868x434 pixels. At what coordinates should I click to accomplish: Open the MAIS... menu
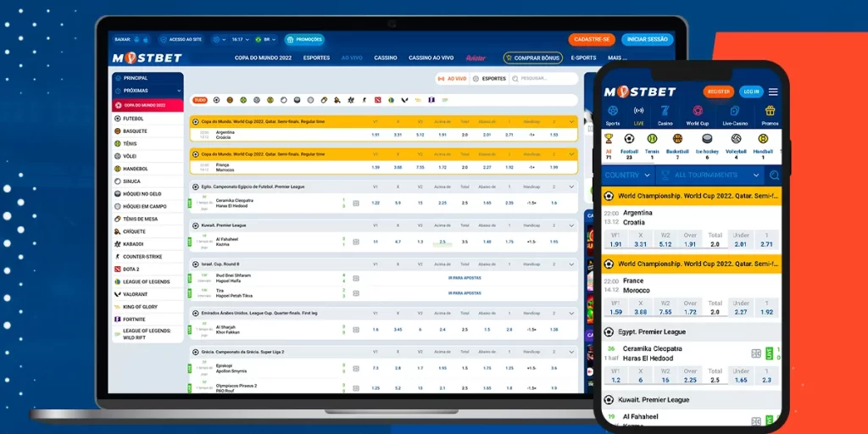[x=617, y=58]
